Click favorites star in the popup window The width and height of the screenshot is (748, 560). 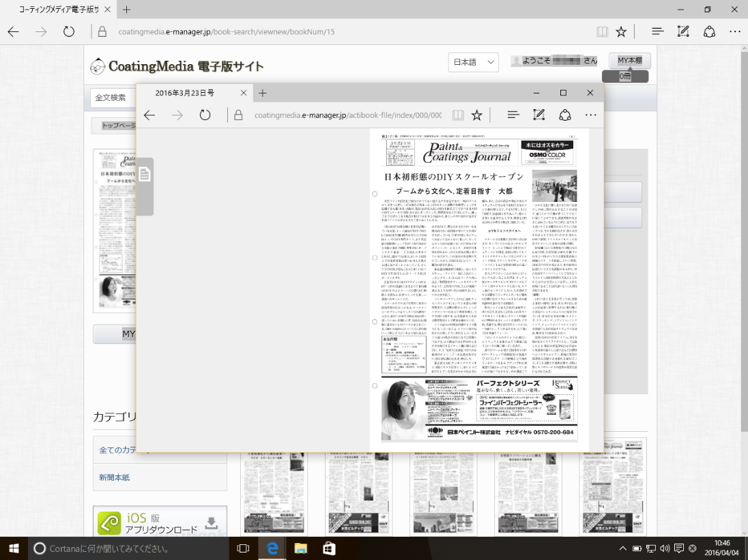[x=477, y=115]
